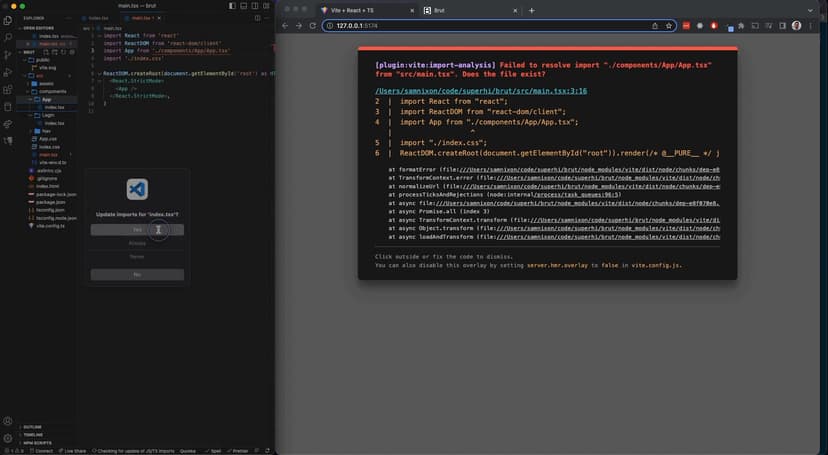Collapse the components folder in Explorer
The image size is (828, 455).
click(52, 91)
